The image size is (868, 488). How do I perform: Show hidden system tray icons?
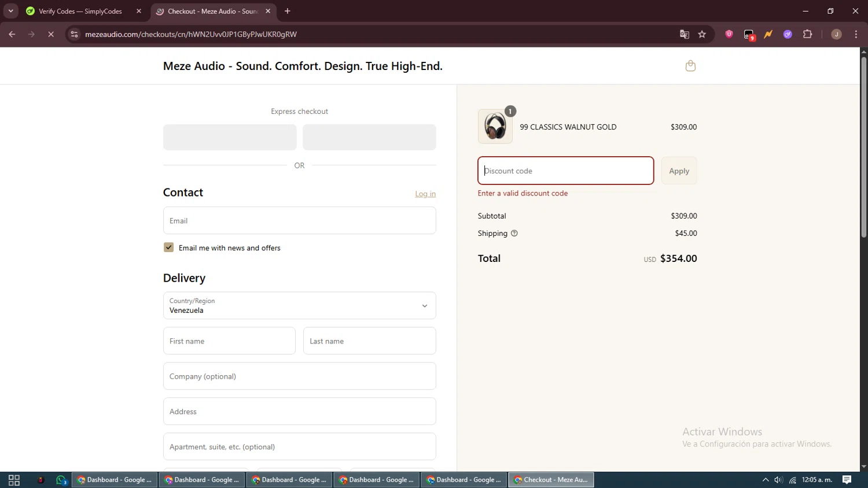[x=765, y=480]
